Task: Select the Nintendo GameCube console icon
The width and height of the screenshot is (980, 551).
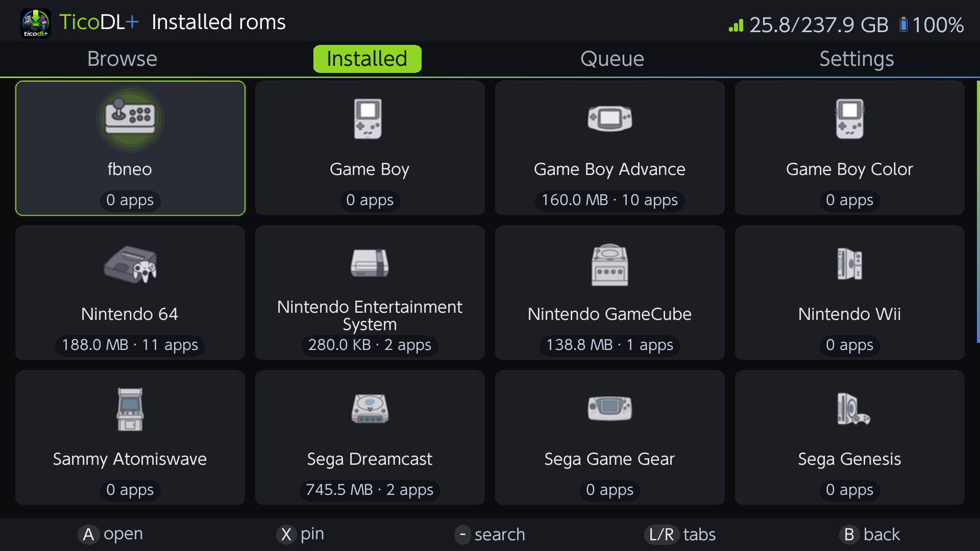Action: pyautogui.click(x=610, y=265)
